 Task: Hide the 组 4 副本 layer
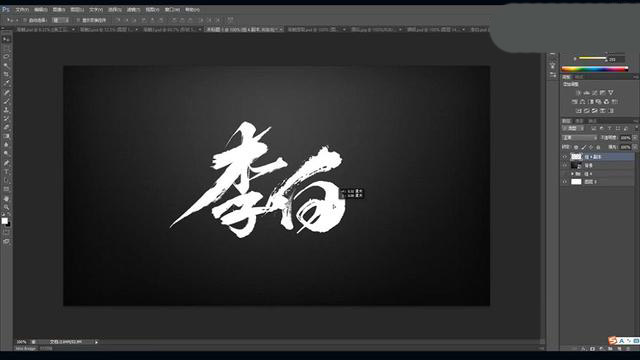pyautogui.click(x=565, y=157)
